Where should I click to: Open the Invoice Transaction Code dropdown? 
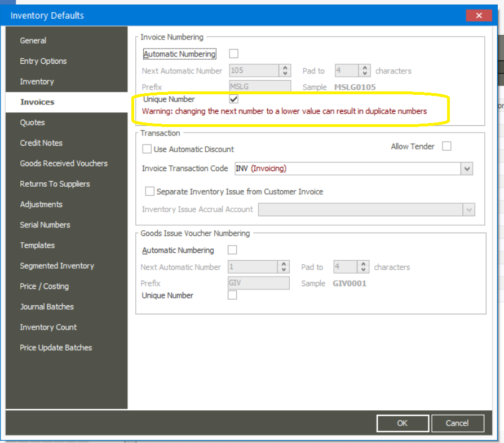click(467, 168)
